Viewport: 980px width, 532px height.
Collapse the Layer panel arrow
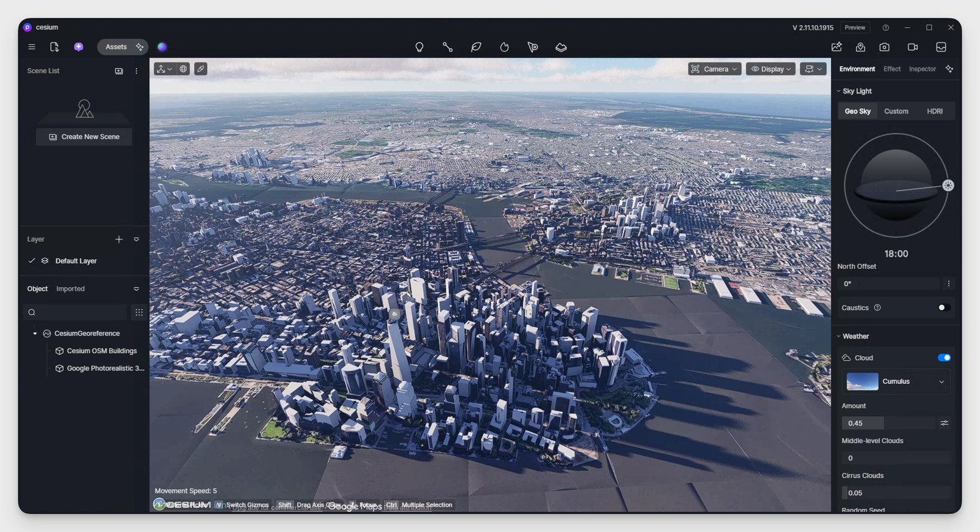point(136,239)
